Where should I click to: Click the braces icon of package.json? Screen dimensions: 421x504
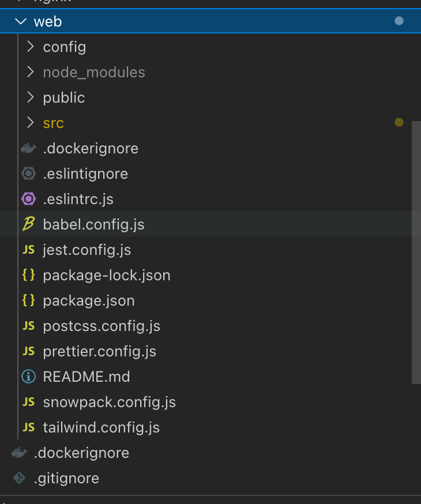(28, 300)
